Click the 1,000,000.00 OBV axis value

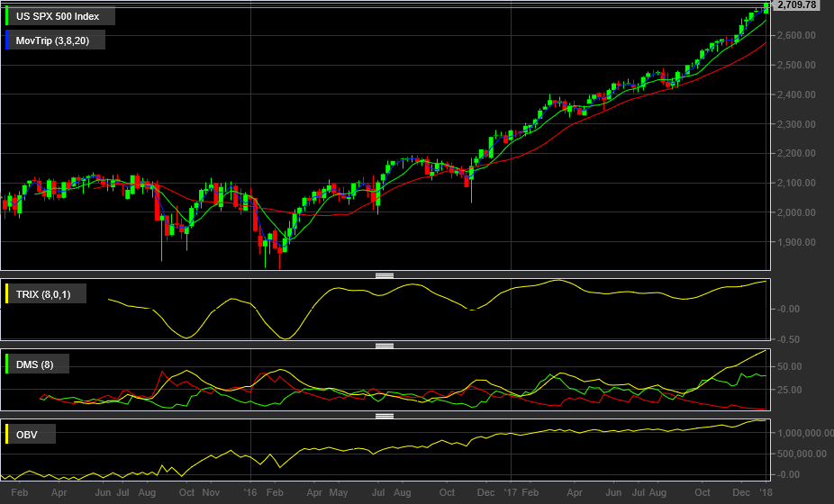coord(805,433)
